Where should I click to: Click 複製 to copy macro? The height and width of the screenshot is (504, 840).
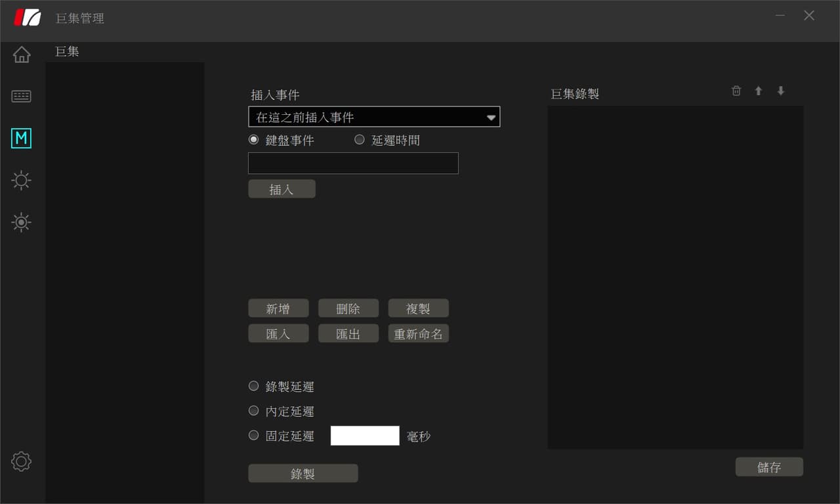(x=419, y=308)
